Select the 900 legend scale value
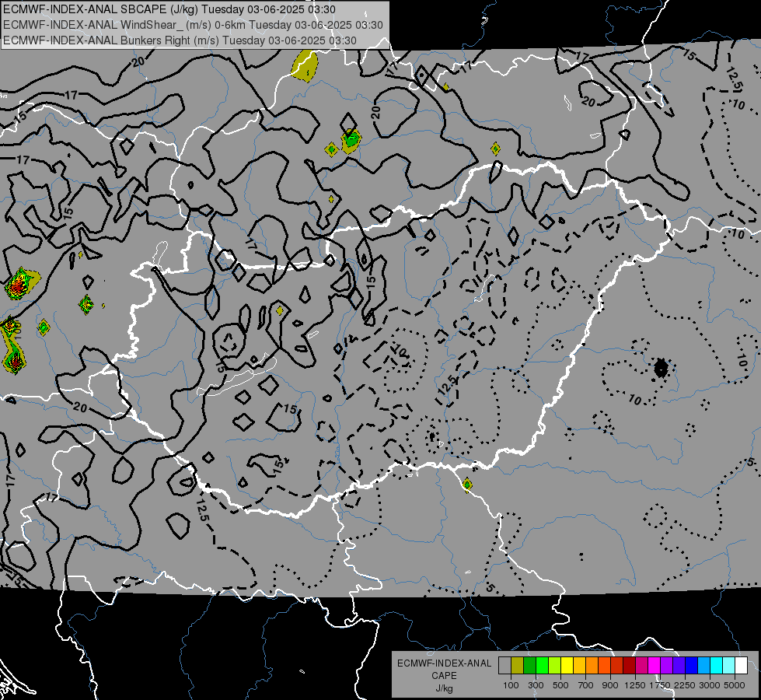This screenshot has width=761, height=700. click(x=610, y=685)
